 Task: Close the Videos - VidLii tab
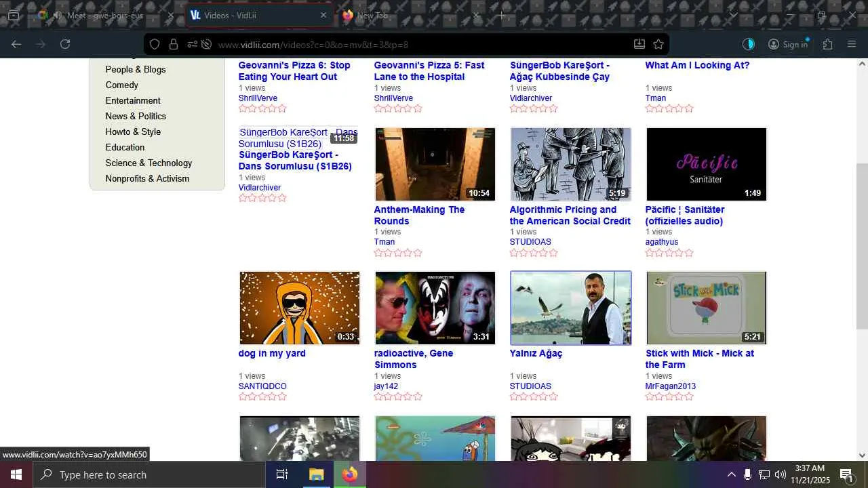coord(323,15)
